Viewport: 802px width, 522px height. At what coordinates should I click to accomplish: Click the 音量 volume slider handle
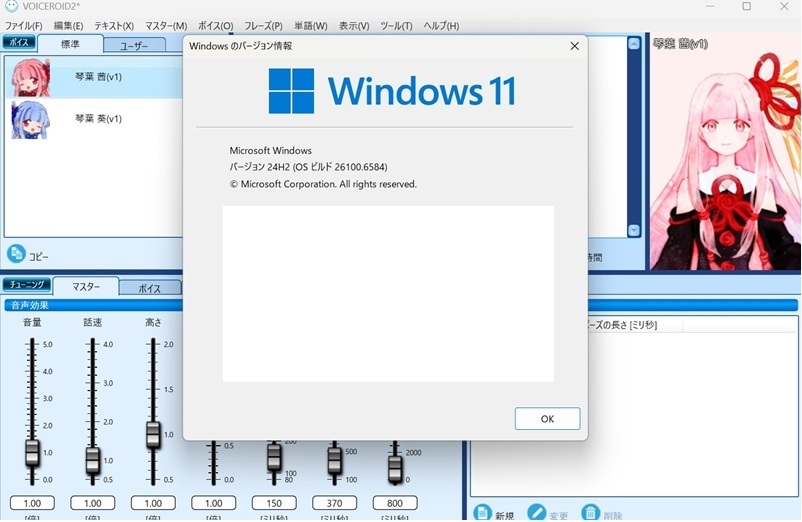click(32, 452)
